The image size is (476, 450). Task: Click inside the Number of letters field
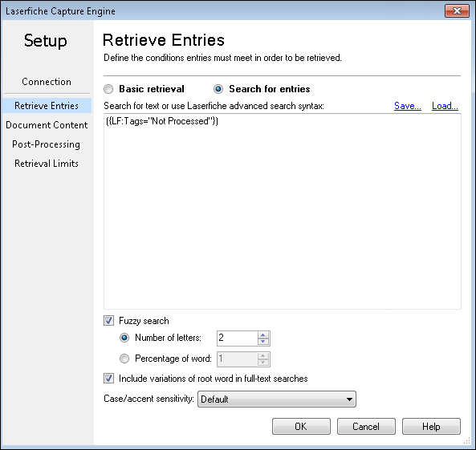pos(237,338)
